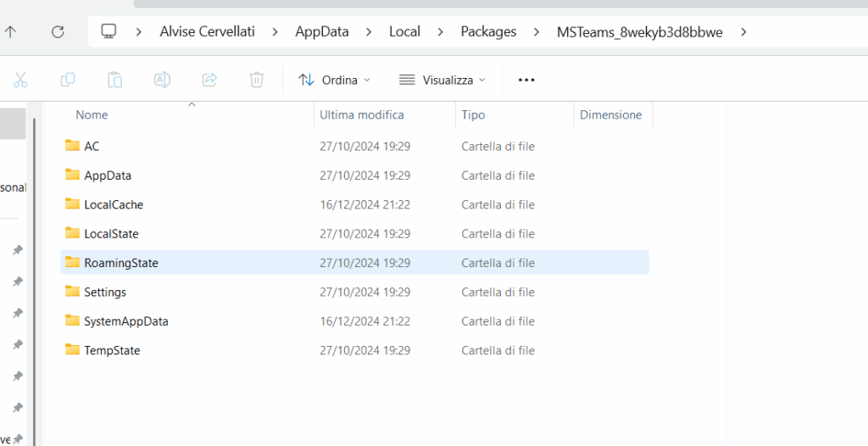Viewport: 868px width, 446px height.
Task: Navigate to Packages in breadcrumb
Action: pos(488,31)
